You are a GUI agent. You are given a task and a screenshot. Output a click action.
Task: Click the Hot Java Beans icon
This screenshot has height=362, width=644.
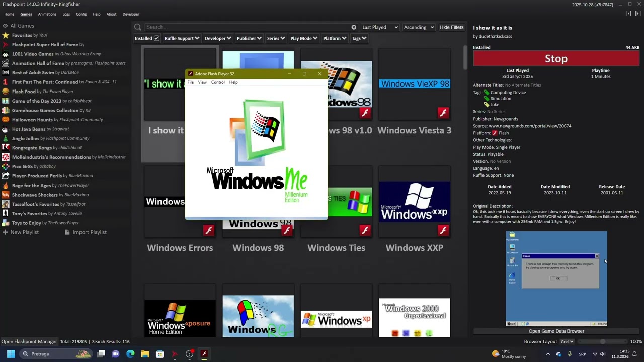tap(5, 129)
